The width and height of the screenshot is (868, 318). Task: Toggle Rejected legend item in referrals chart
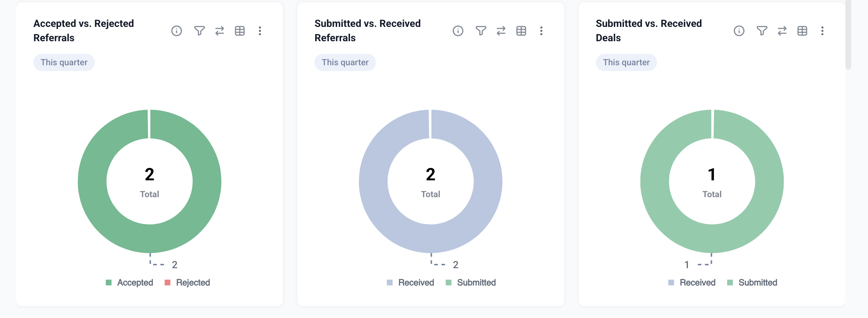tap(187, 283)
